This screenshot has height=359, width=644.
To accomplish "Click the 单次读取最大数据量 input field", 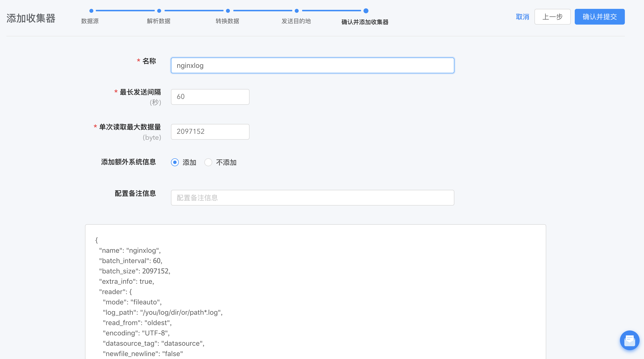I will point(210,132).
